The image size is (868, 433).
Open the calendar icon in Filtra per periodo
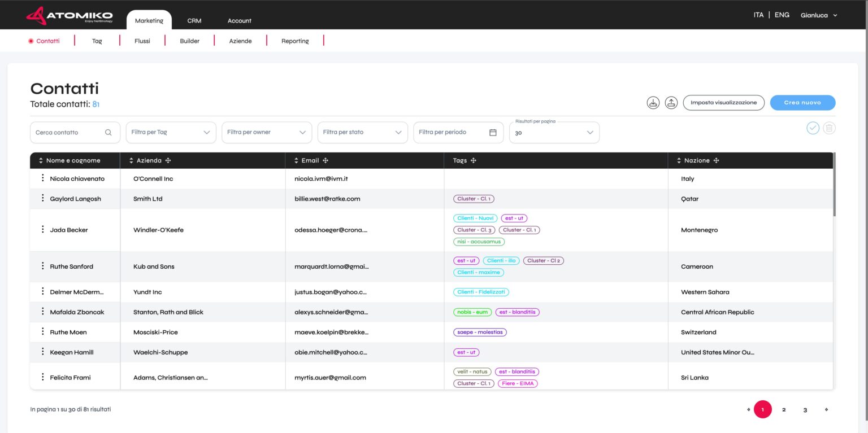[493, 132]
